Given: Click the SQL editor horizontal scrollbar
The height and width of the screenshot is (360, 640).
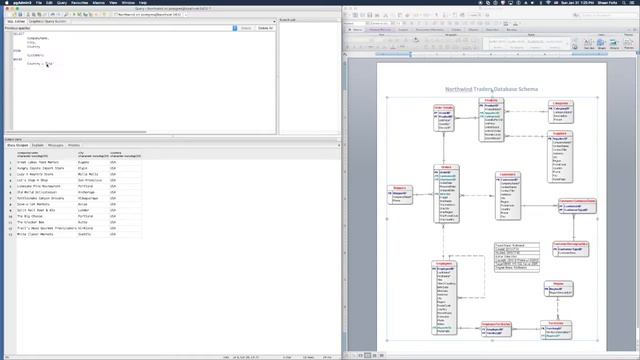Looking at the screenshot, I should (76, 132).
